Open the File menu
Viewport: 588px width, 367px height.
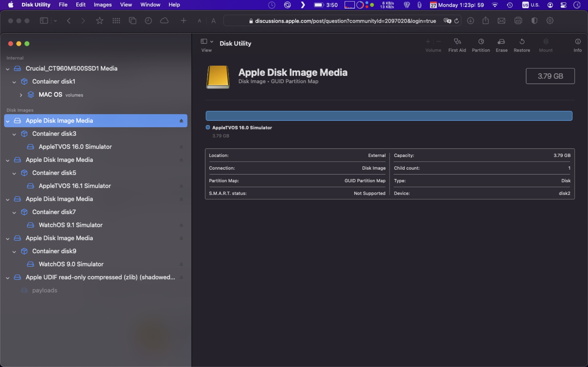63,5
